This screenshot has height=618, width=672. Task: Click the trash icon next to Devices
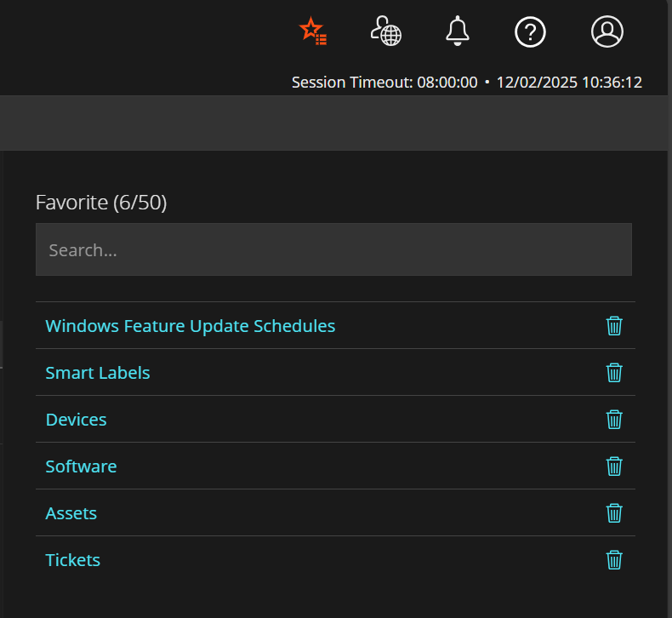pos(614,420)
